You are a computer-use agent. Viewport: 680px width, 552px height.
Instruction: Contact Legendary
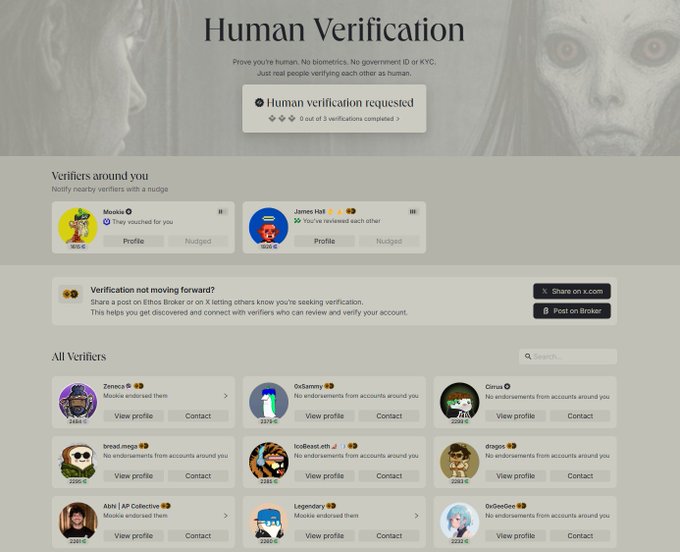click(x=389, y=536)
